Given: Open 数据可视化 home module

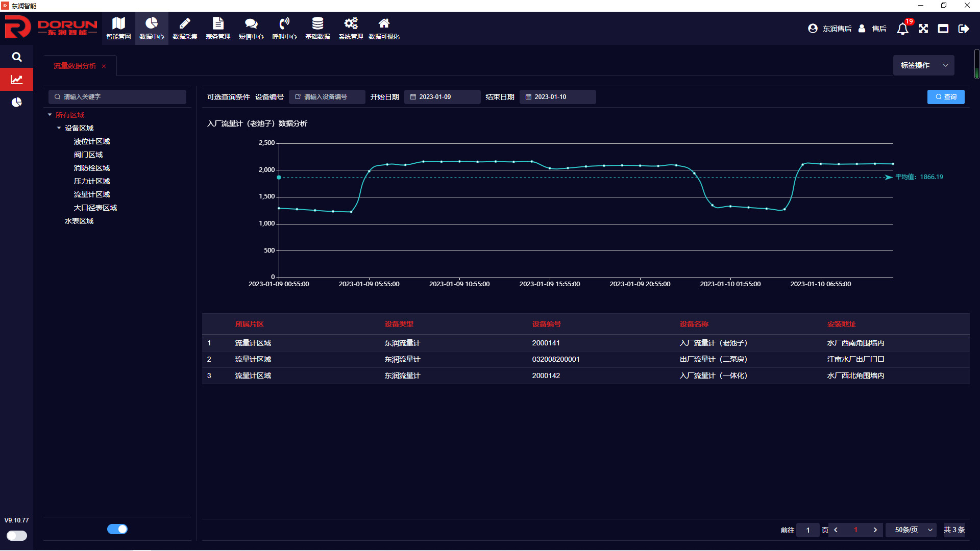Looking at the screenshot, I should [384, 28].
